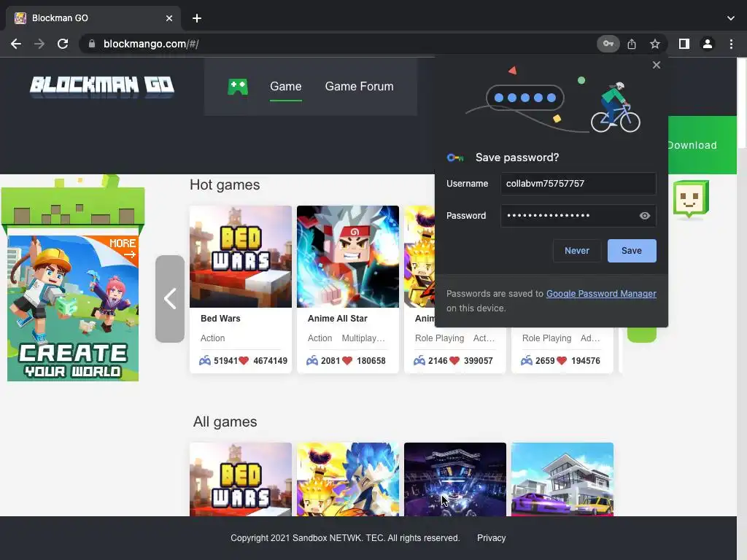Click Save to store password
747x560 pixels.
click(x=631, y=251)
